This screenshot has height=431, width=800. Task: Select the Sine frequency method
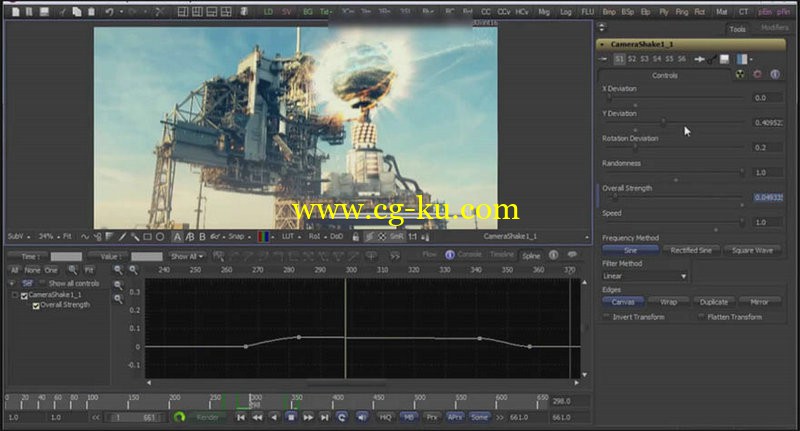631,250
